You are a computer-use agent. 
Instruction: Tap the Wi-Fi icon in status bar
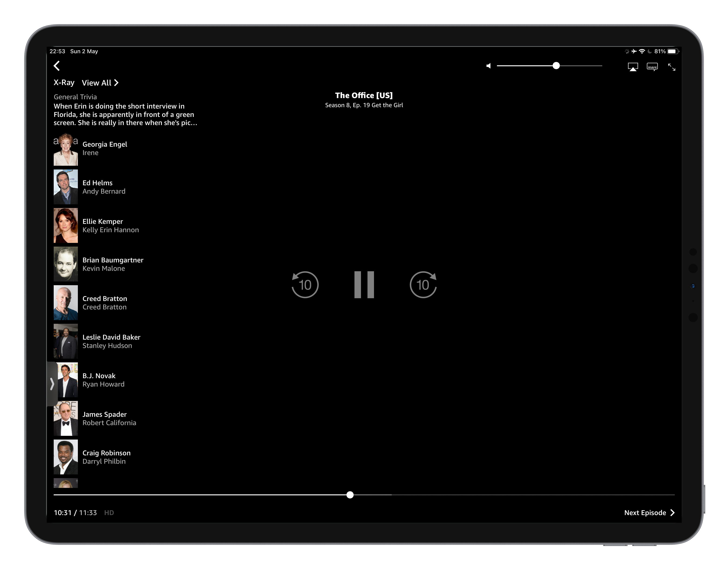pos(642,51)
